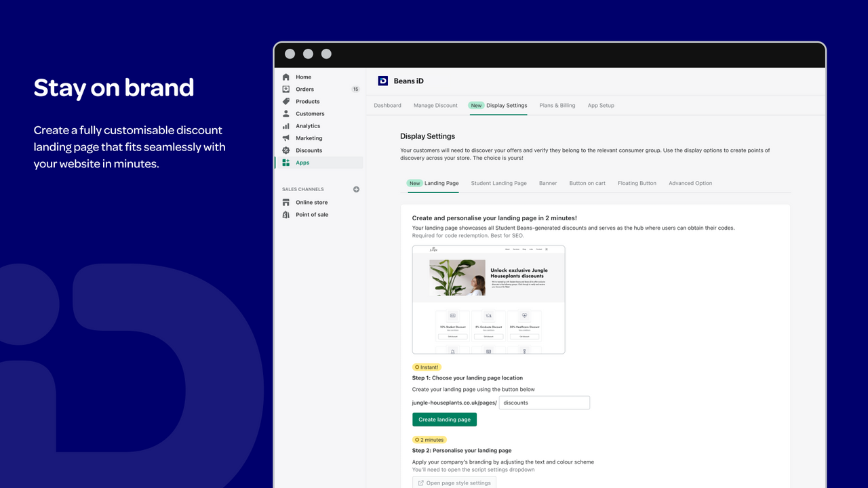Open Marketing using the megaphone icon

(286, 138)
